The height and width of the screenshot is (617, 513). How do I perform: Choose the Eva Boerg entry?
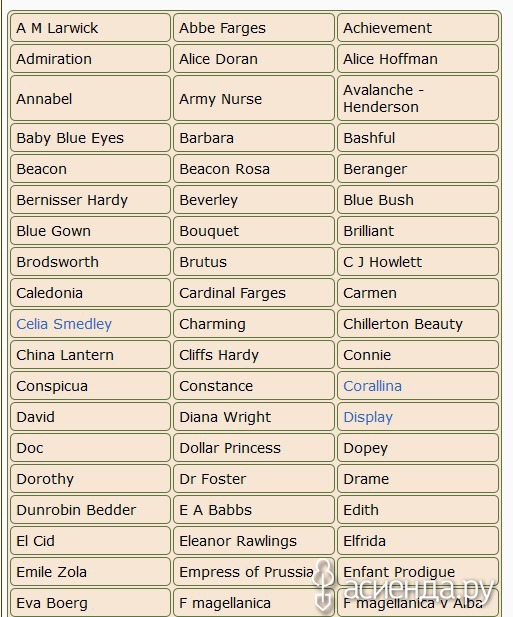[90, 603]
